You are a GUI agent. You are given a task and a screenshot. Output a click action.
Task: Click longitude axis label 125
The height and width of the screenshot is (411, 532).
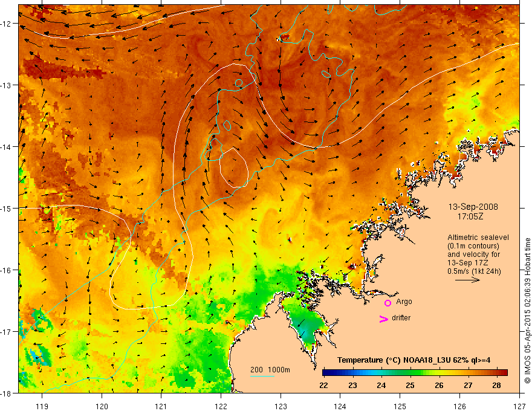(x=400, y=406)
